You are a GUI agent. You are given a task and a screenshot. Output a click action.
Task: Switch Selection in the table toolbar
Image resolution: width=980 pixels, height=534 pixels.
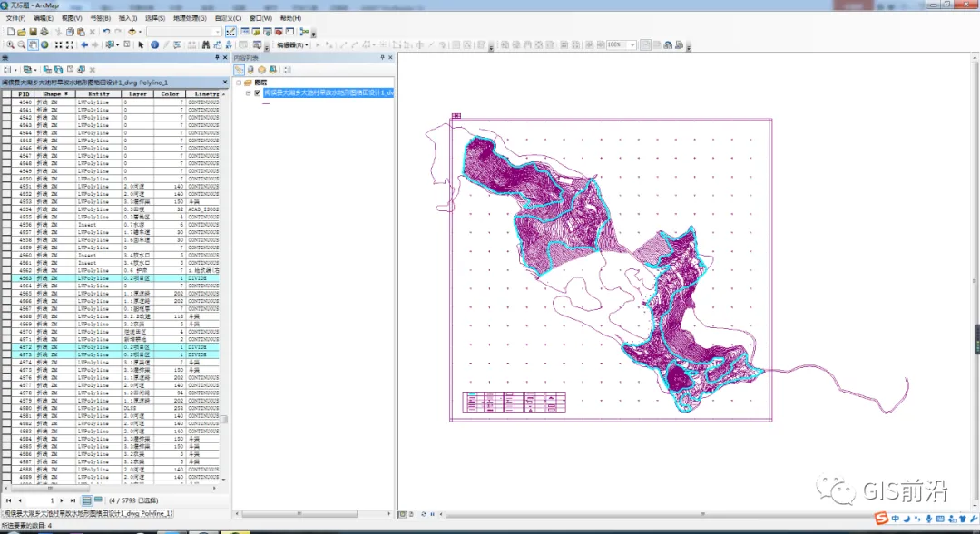point(59,70)
